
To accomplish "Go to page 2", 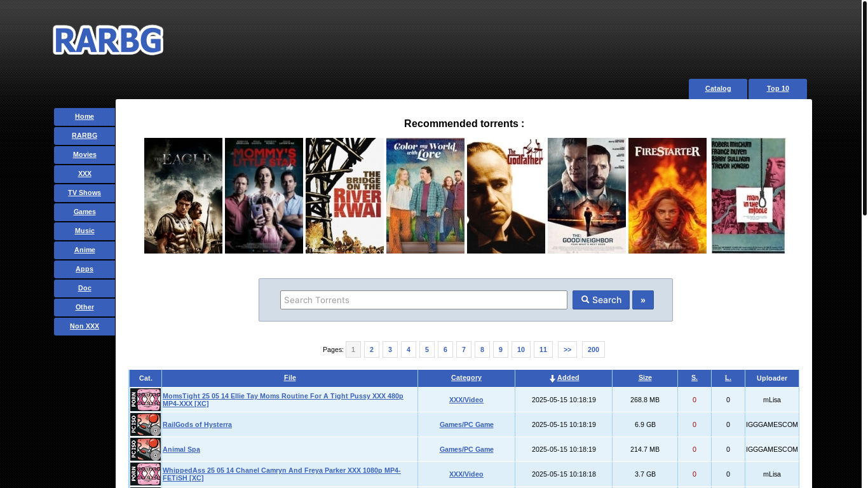I will point(372,349).
